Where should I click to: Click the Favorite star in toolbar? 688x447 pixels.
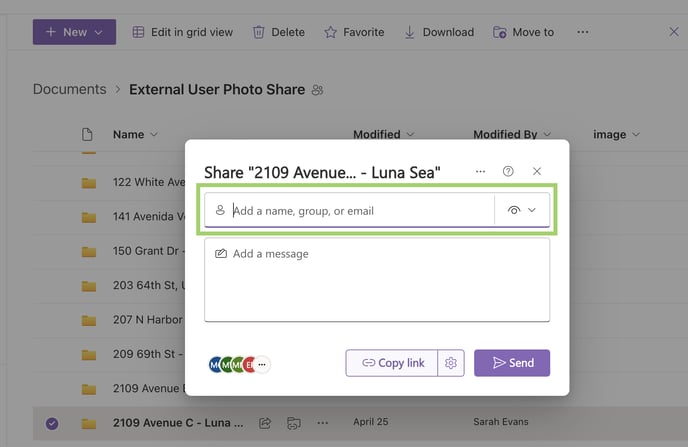tap(354, 32)
